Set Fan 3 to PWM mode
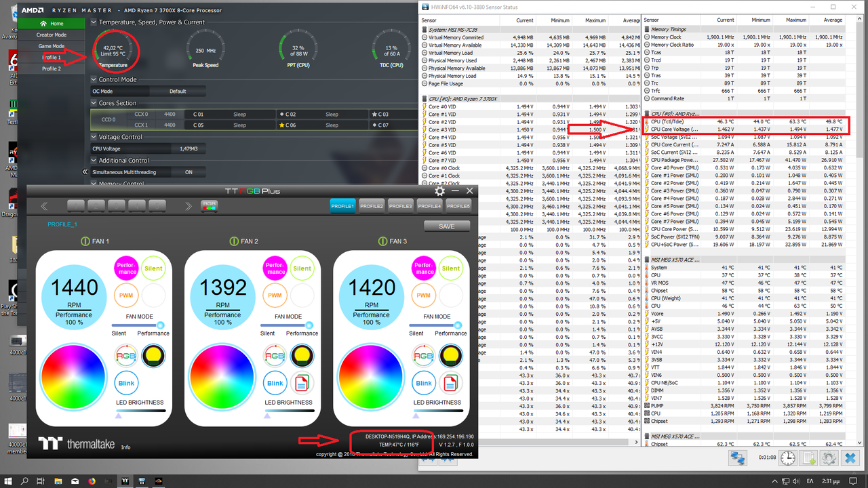This screenshot has width=868, height=488. (x=424, y=295)
